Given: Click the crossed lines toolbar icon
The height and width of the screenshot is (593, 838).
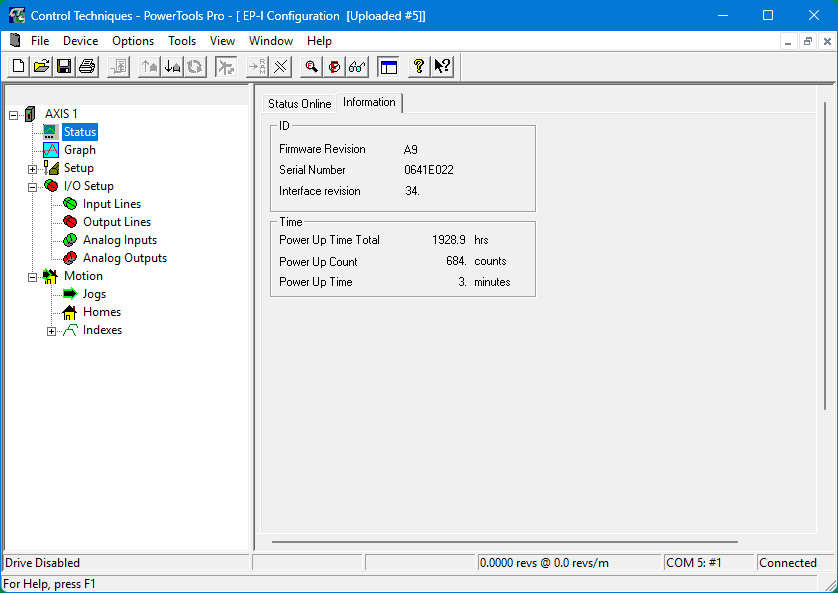Looking at the screenshot, I should click(x=280, y=67).
